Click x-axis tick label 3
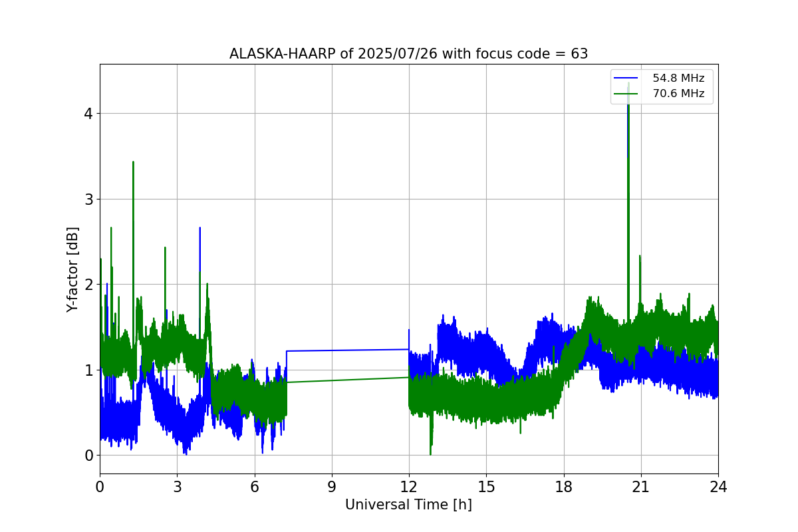Viewport: 798px width, 532px height. (x=177, y=486)
